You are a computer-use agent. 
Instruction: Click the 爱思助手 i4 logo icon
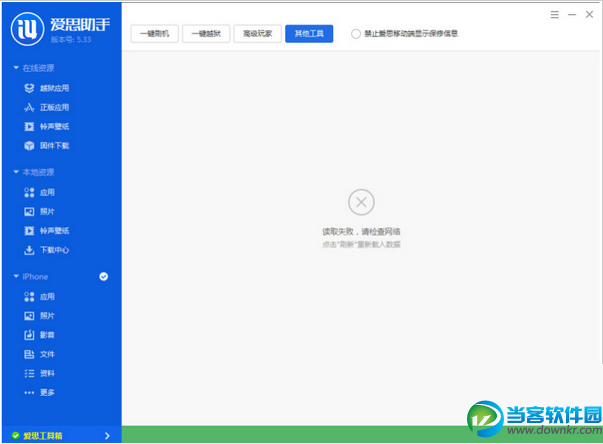[x=27, y=29]
